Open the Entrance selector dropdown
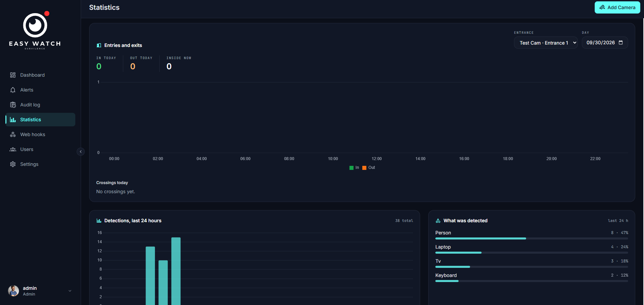 click(546, 43)
